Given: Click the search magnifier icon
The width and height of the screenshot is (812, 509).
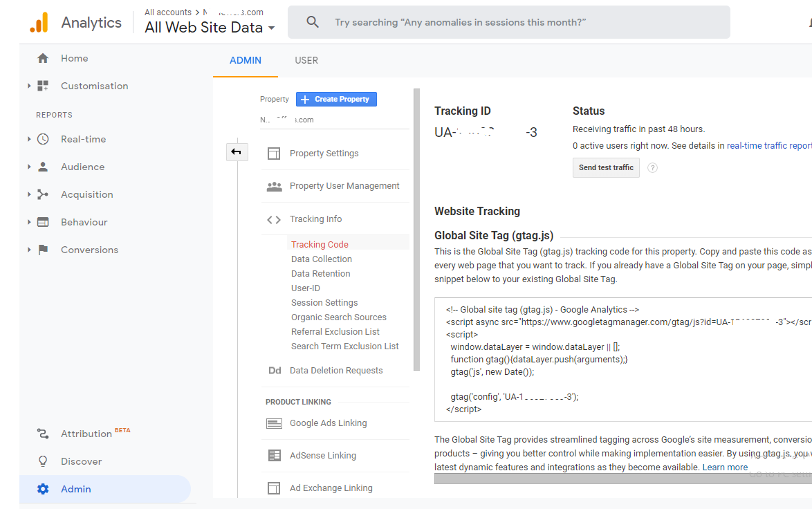Looking at the screenshot, I should (x=313, y=22).
